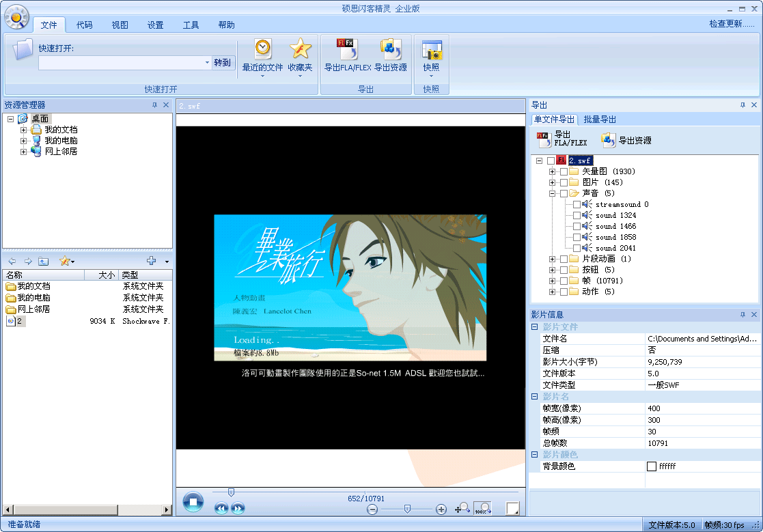
Task: Take a snapshot with the 快照 button
Action: tap(431, 57)
